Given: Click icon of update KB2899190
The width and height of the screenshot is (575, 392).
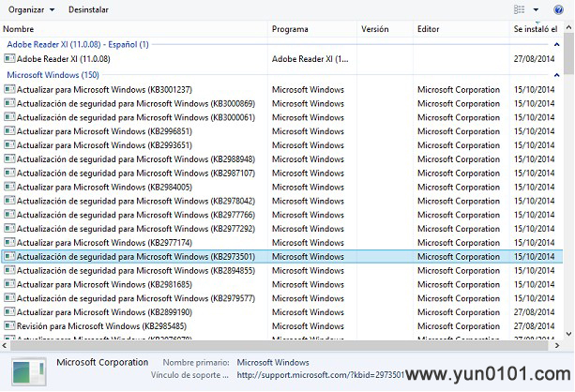Looking at the screenshot, I should pyautogui.click(x=9, y=312).
